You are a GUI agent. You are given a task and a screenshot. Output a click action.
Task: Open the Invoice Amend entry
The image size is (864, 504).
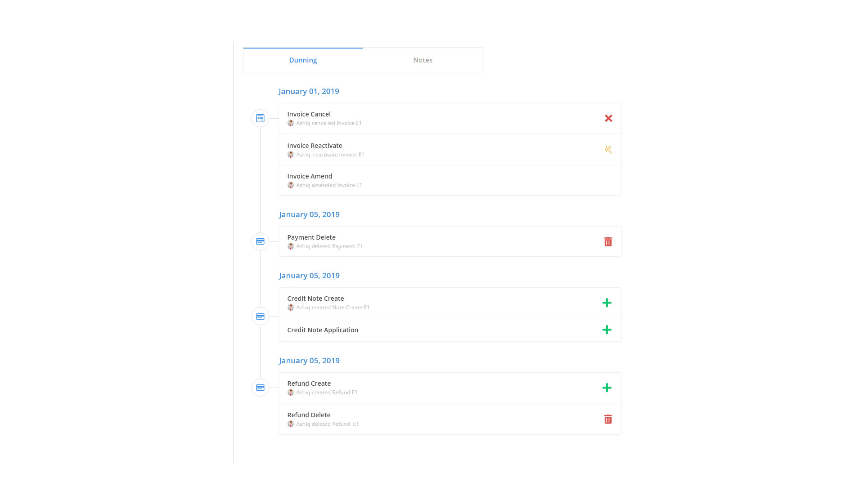pyautogui.click(x=310, y=176)
